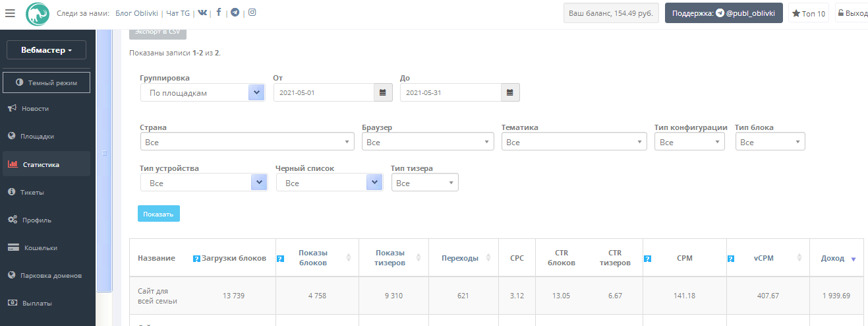
Task: Open the Telegram icon in header
Action: coord(235,13)
